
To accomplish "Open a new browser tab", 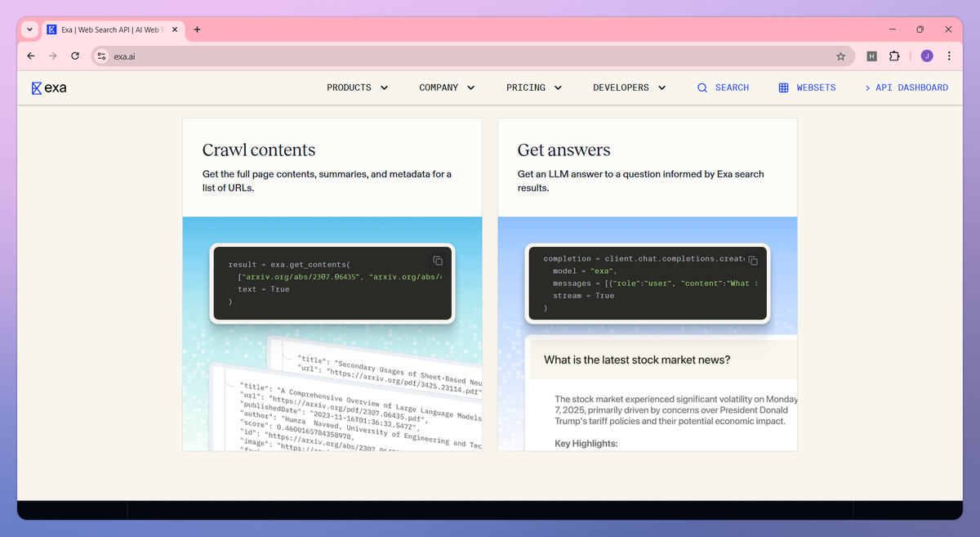I will coord(197,29).
